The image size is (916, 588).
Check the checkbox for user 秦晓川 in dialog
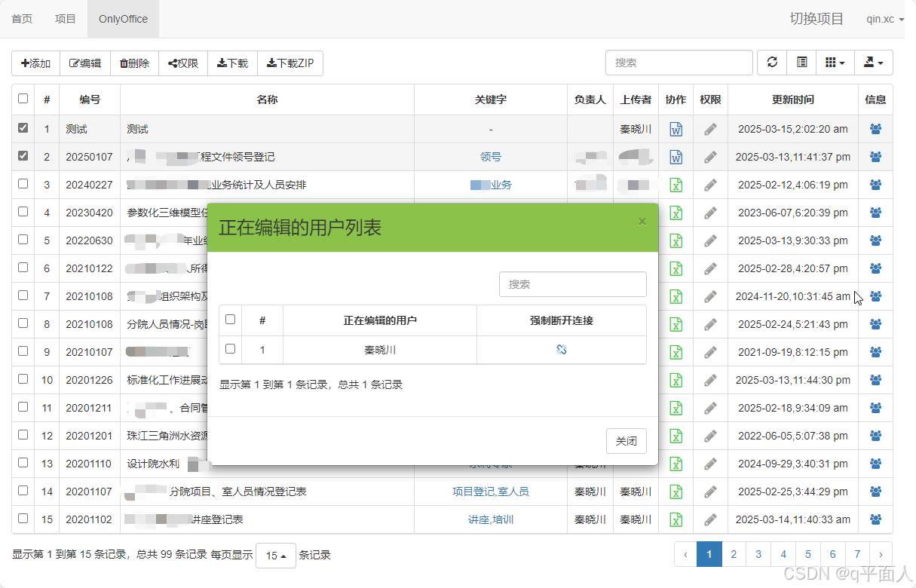(x=231, y=349)
